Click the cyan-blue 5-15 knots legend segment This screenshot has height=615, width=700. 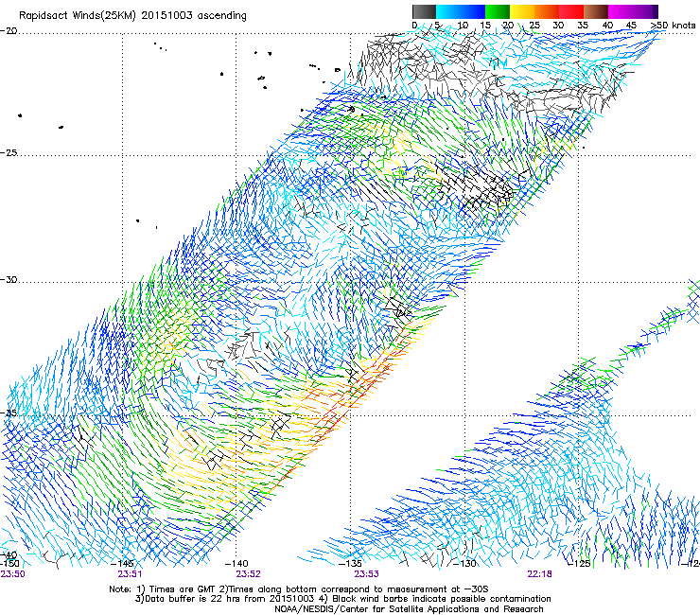pos(461,11)
